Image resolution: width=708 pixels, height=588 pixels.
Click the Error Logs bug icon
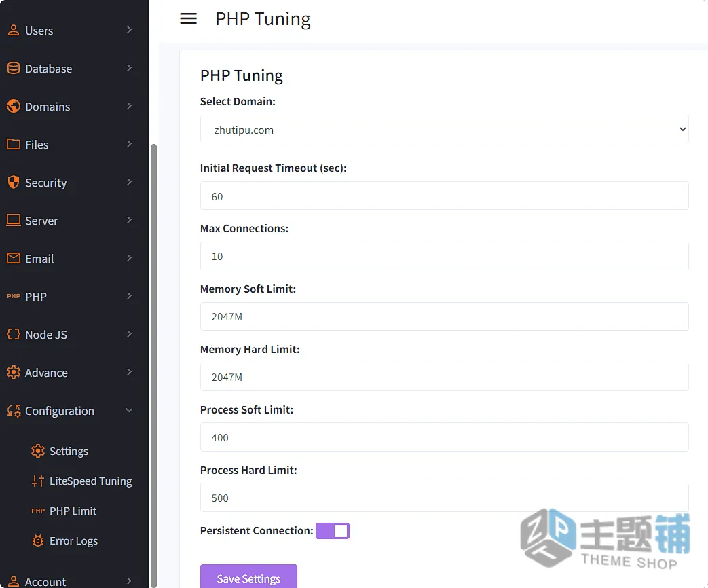pyautogui.click(x=38, y=540)
